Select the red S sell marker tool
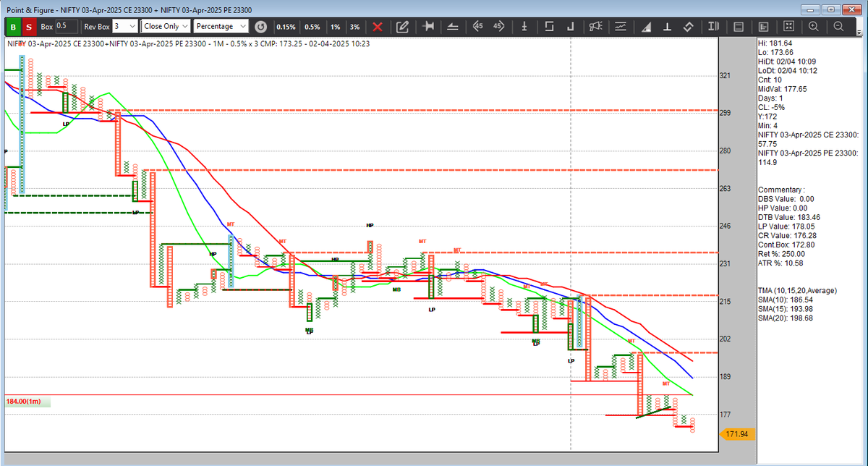868x466 pixels. (x=30, y=27)
